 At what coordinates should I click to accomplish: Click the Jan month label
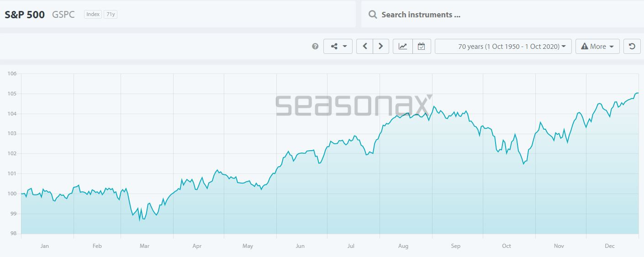tap(44, 246)
